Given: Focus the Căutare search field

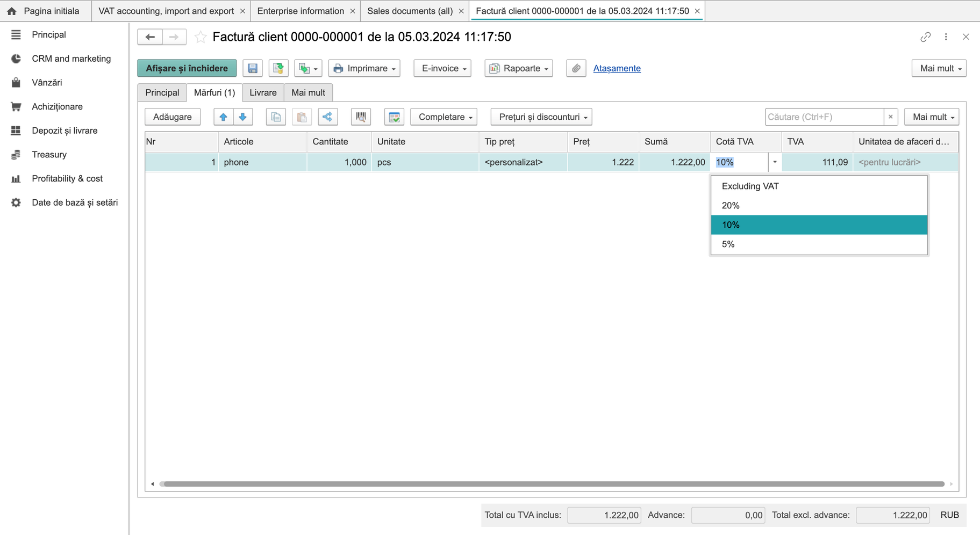Looking at the screenshot, I should point(824,117).
